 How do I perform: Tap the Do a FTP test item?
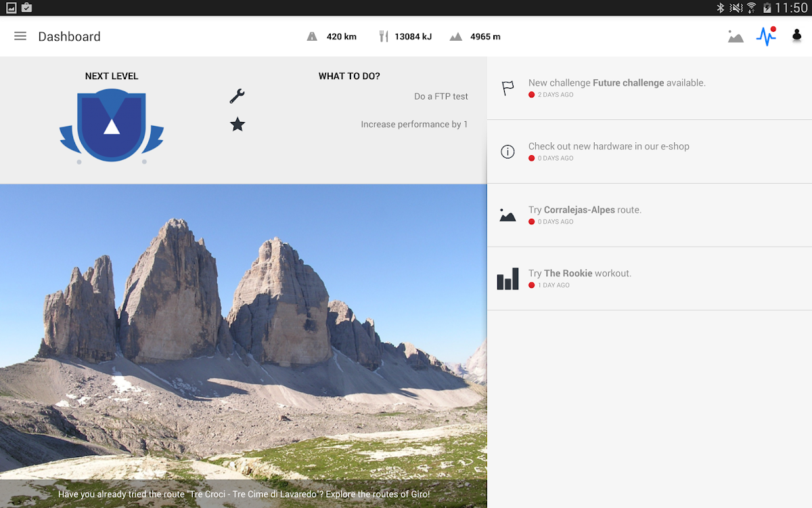(441, 96)
